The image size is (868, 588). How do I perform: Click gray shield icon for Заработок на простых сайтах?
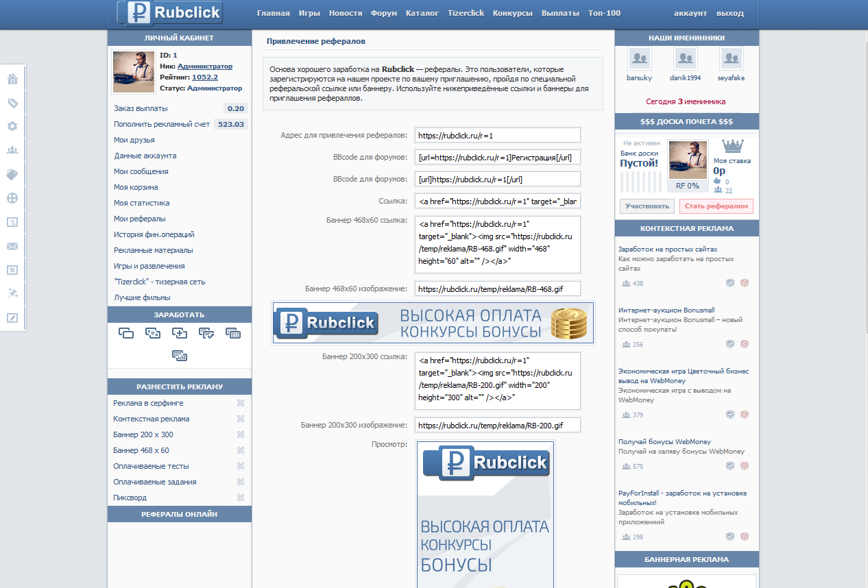pos(731,283)
